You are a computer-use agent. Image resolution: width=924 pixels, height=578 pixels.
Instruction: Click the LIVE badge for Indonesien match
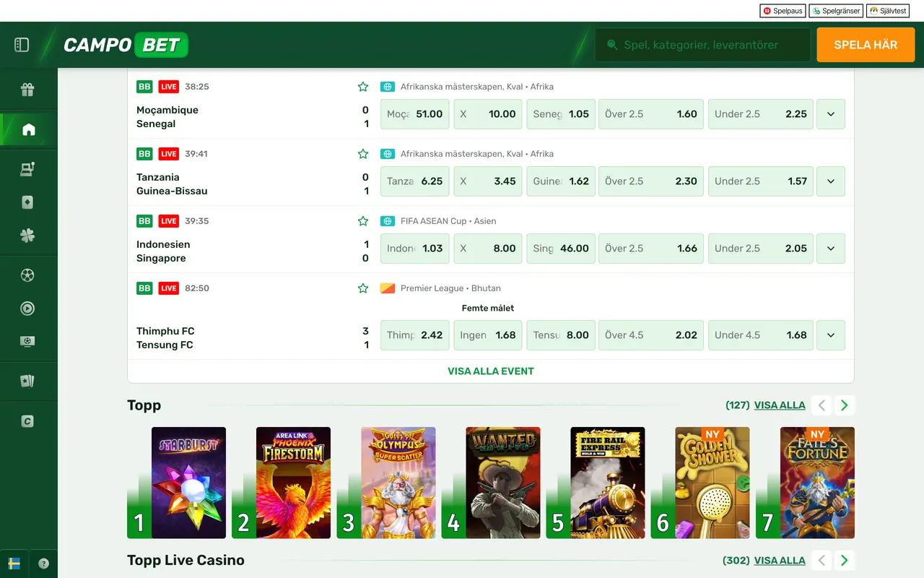(169, 221)
